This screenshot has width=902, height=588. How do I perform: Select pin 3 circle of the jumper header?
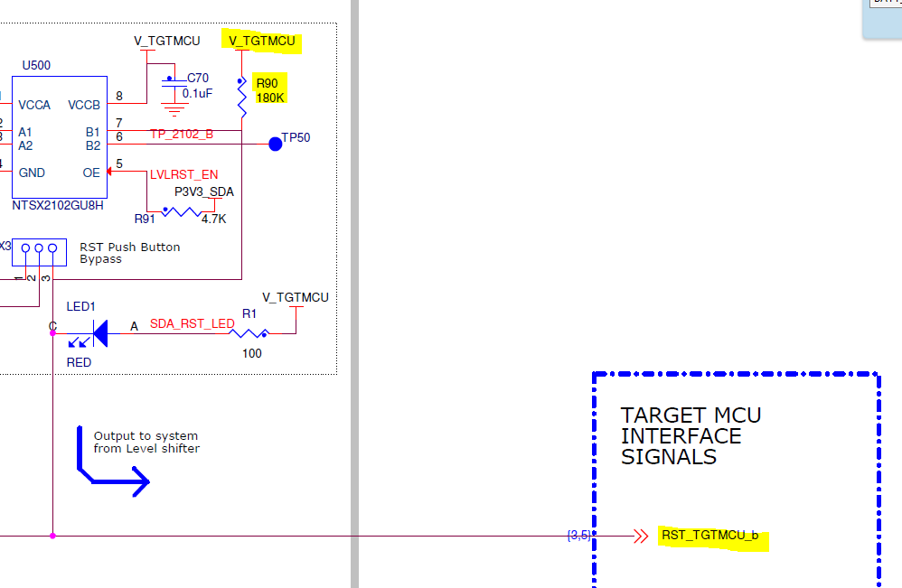click(52, 248)
